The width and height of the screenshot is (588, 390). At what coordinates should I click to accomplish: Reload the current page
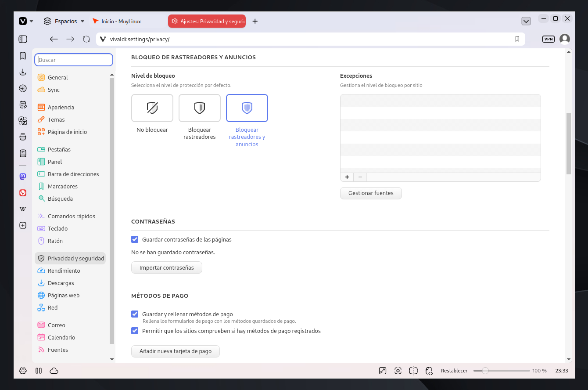(x=86, y=39)
